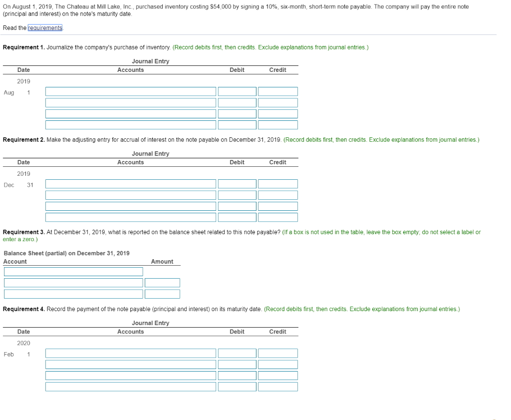The image size is (511, 420).
Task: Click second balance sheet amount field
Action: tap(162, 283)
